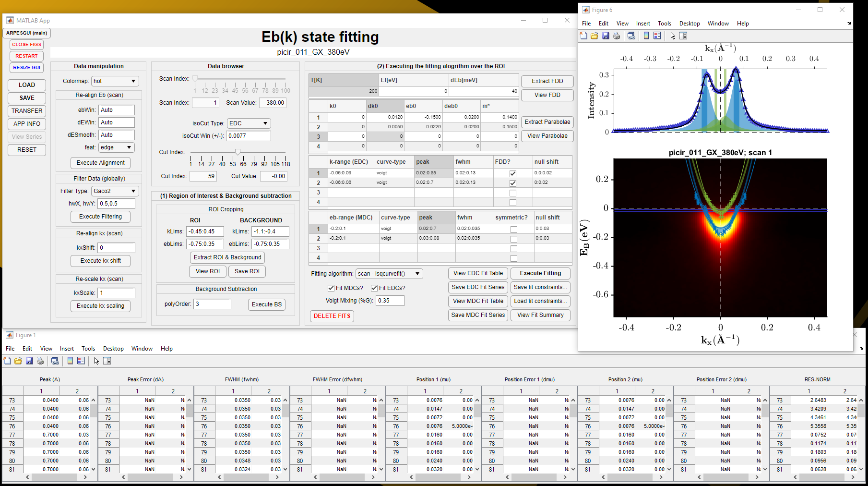Click the Save EDC Fit Series button
Viewport: 868px width, 486px height.
(x=478, y=287)
